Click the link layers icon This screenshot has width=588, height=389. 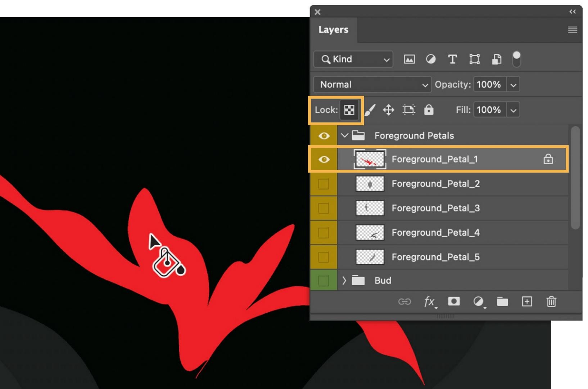[x=405, y=302]
